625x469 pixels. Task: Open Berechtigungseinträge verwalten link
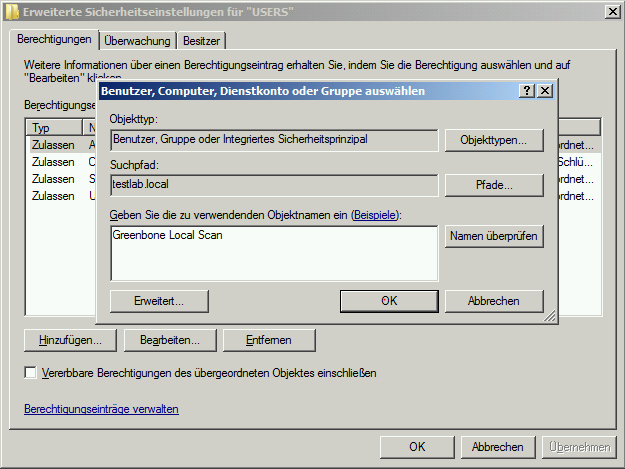[x=101, y=409]
